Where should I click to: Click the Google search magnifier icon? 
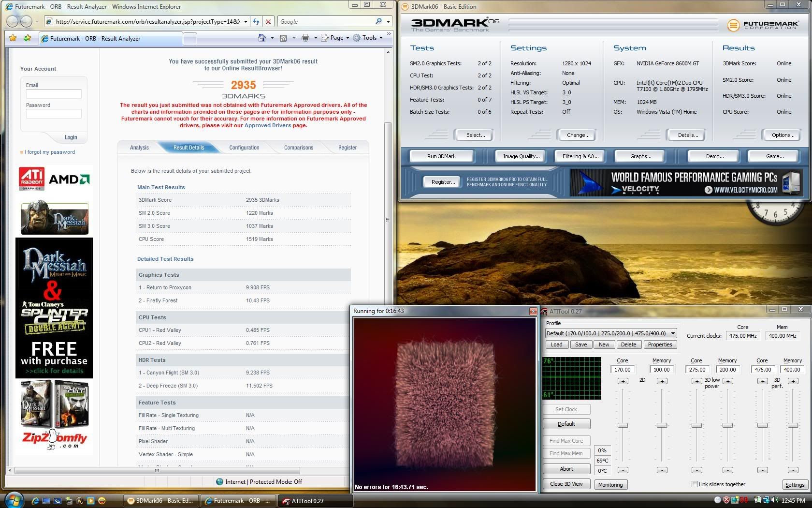point(378,21)
